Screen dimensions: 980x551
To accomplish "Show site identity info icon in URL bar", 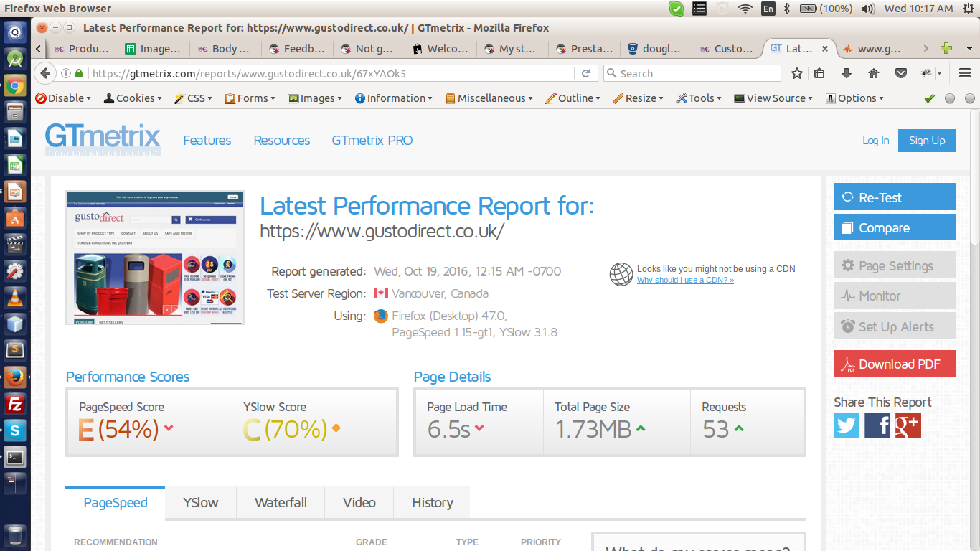I will tap(66, 73).
